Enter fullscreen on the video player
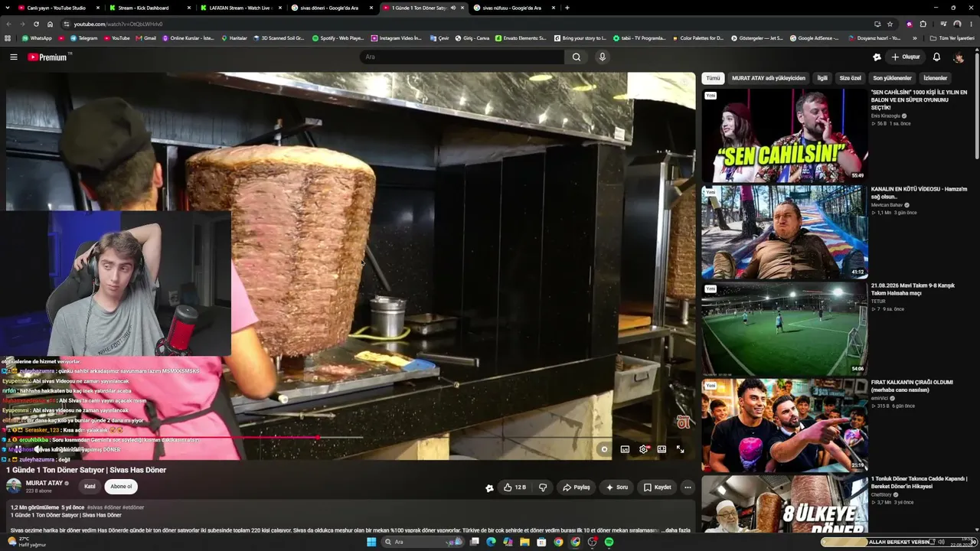The height and width of the screenshot is (551, 980). point(680,449)
